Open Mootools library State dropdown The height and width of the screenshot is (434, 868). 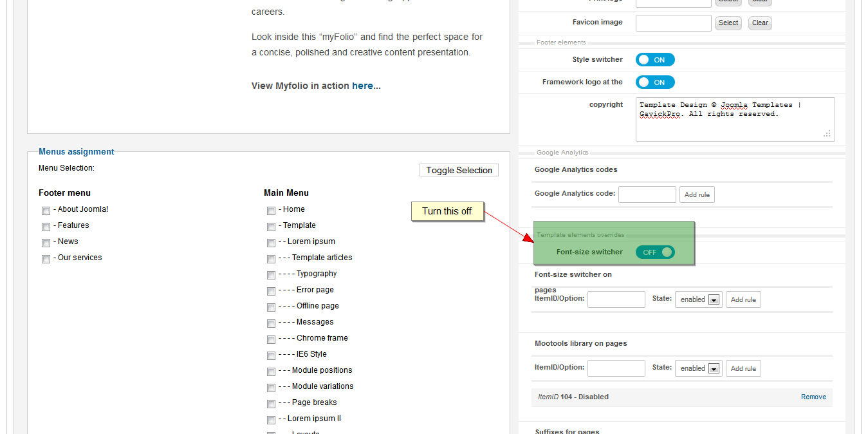698,368
